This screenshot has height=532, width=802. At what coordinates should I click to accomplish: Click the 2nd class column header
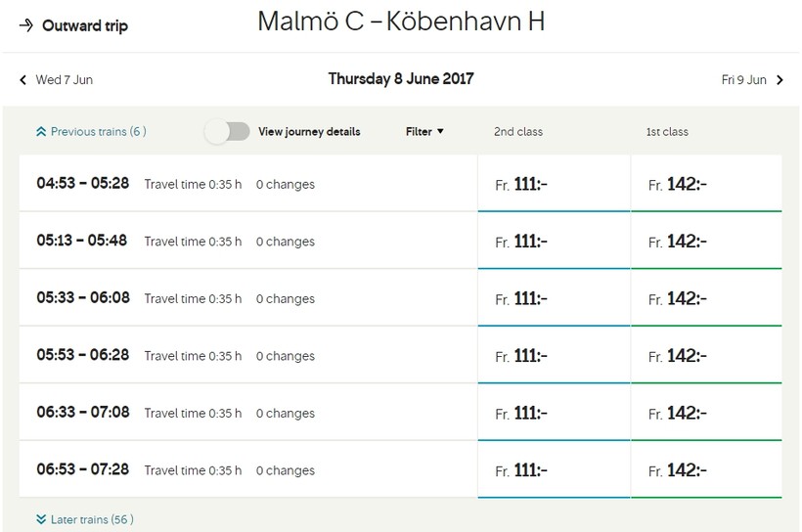tap(518, 131)
